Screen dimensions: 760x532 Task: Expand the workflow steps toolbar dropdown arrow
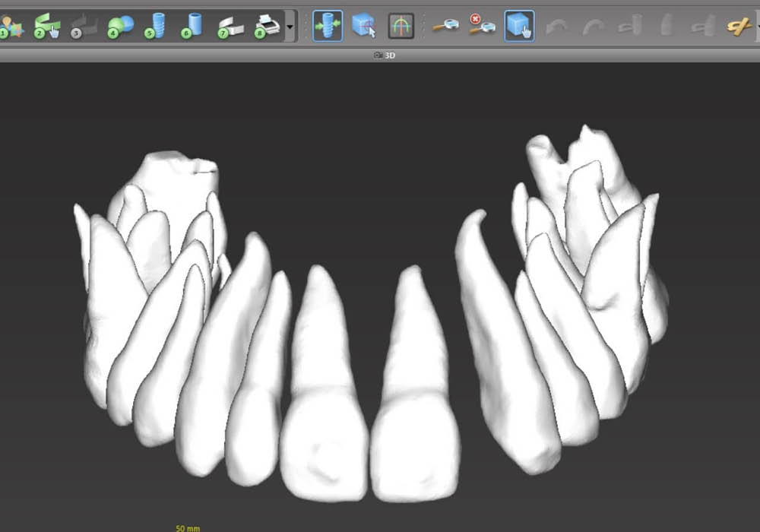[x=290, y=27]
